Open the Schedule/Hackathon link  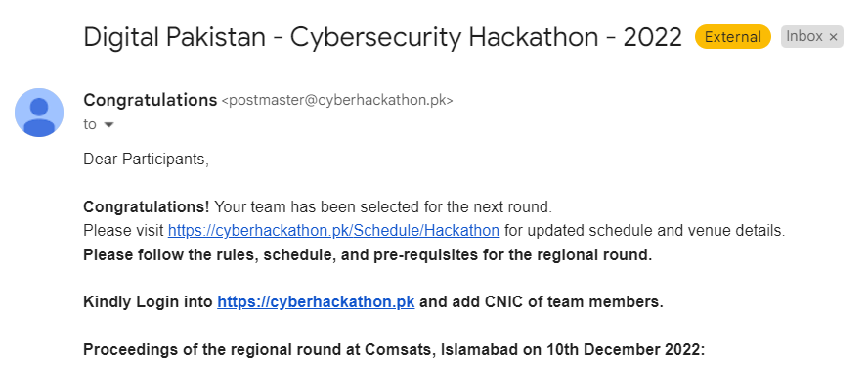(333, 230)
